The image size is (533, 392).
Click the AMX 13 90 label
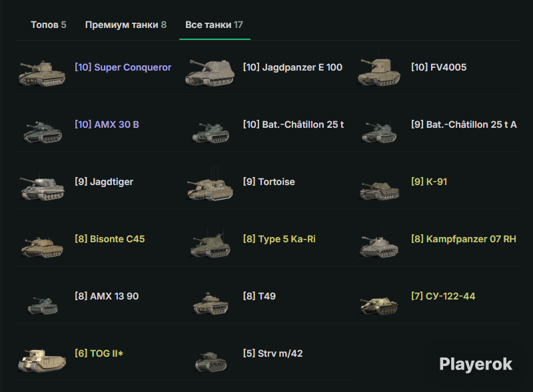107,296
